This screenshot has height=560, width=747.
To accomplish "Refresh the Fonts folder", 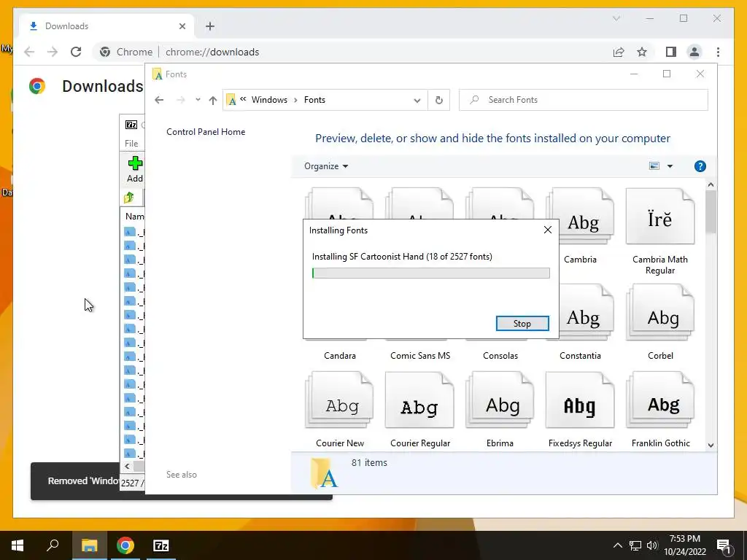I will (438, 100).
